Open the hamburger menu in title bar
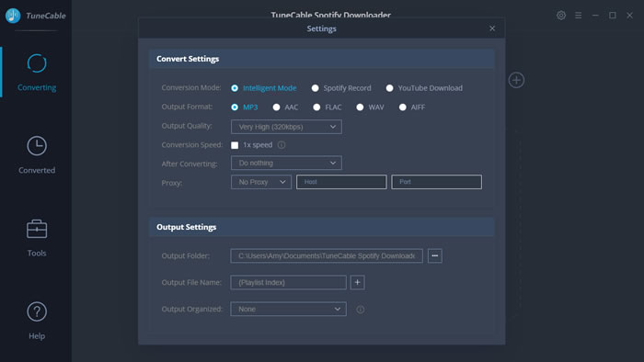Viewport: 644px width, 362px height. point(579,16)
